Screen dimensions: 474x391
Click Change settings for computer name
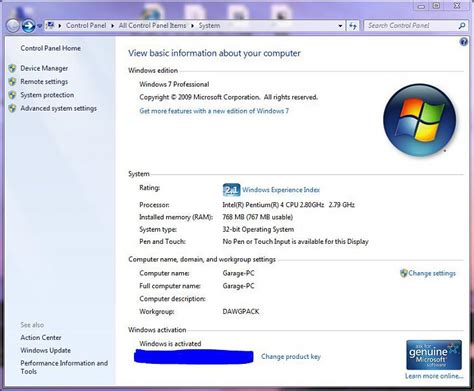tap(432, 273)
